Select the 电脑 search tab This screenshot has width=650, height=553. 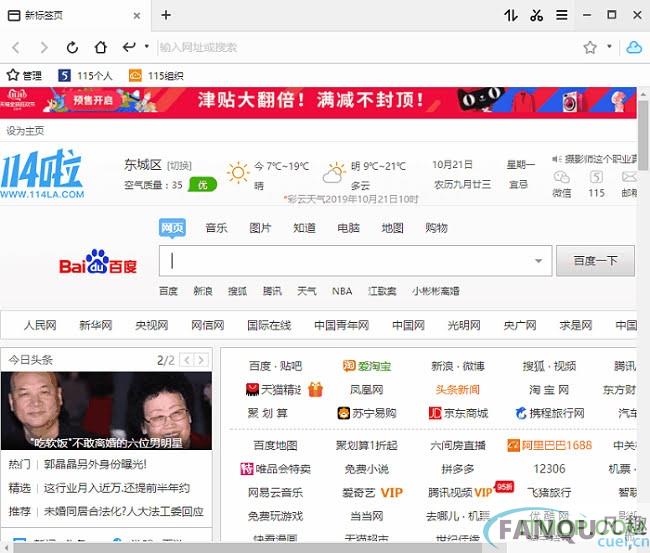point(348,228)
